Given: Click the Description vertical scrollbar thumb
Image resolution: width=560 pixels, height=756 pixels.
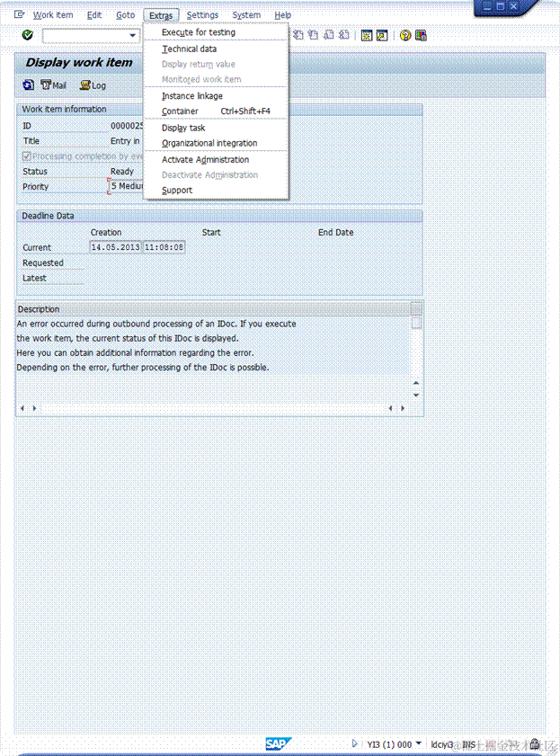Looking at the screenshot, I should [416, 322].
